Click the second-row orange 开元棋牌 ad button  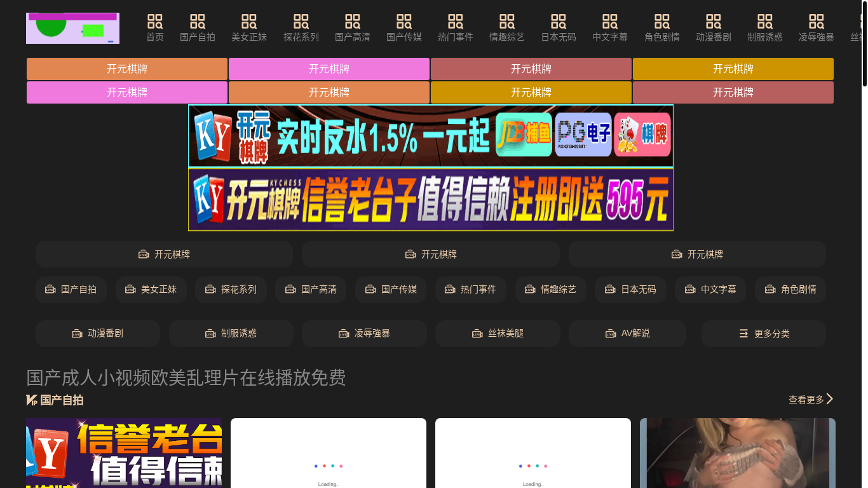point(329,92)
